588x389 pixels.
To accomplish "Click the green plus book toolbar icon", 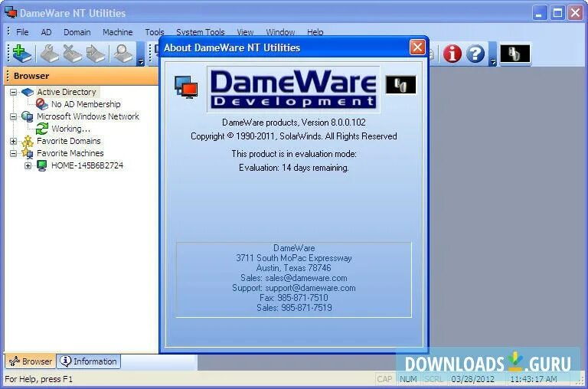I will (x=22, y=54).
